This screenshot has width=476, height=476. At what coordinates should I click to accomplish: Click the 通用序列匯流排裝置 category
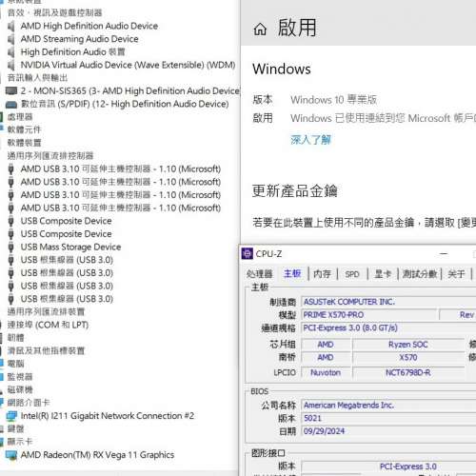pos(46,312)
